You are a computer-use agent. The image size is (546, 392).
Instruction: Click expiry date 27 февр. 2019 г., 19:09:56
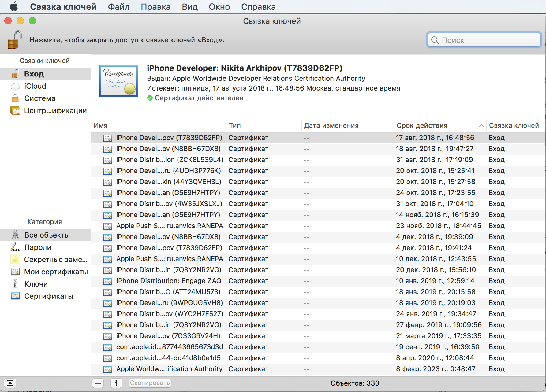pyautogui.click(x=439, y=325)
